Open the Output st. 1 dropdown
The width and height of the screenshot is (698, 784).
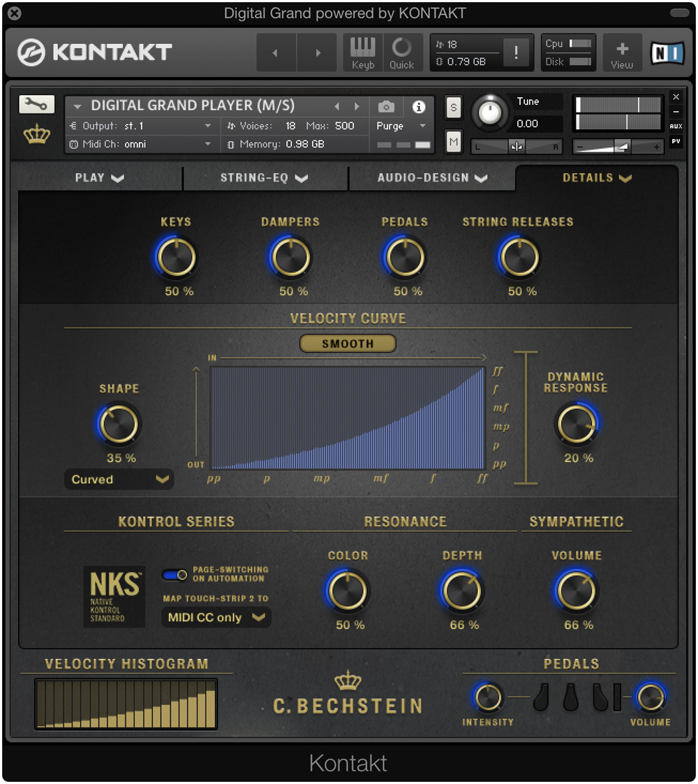(x=140, y=126)
